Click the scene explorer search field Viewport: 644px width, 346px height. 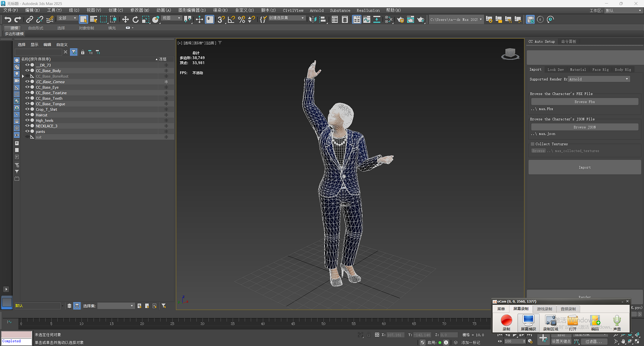(39, 52)
